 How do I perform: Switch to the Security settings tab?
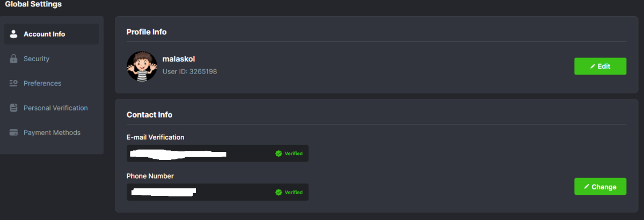coord(36,59)
